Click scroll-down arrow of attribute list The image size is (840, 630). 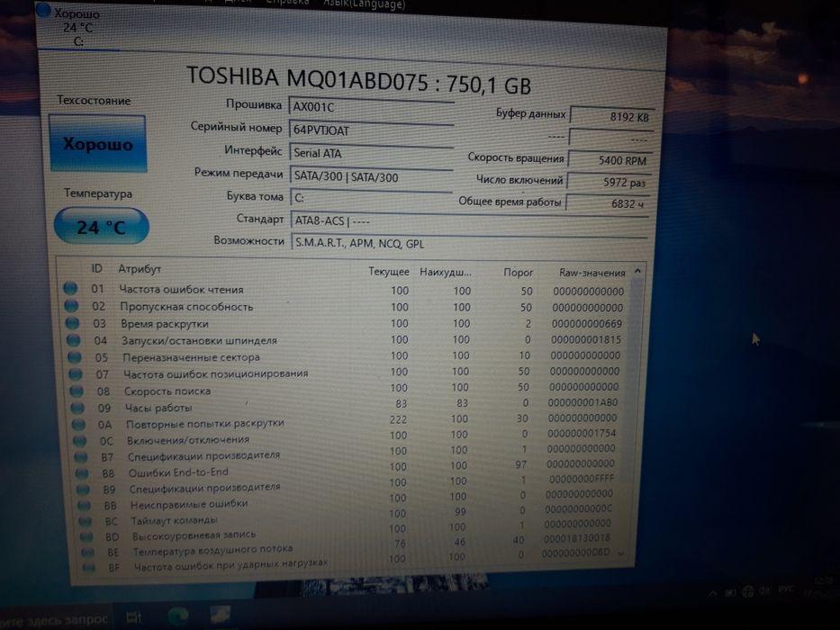tap(621, 553)
